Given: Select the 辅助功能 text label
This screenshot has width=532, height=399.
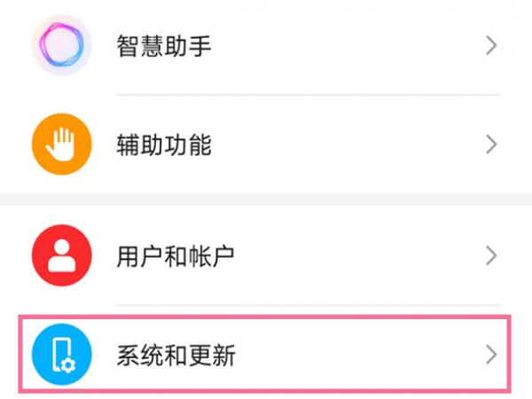Looking at the screenshot, I should pyautogui.click(x=164, y=145).
